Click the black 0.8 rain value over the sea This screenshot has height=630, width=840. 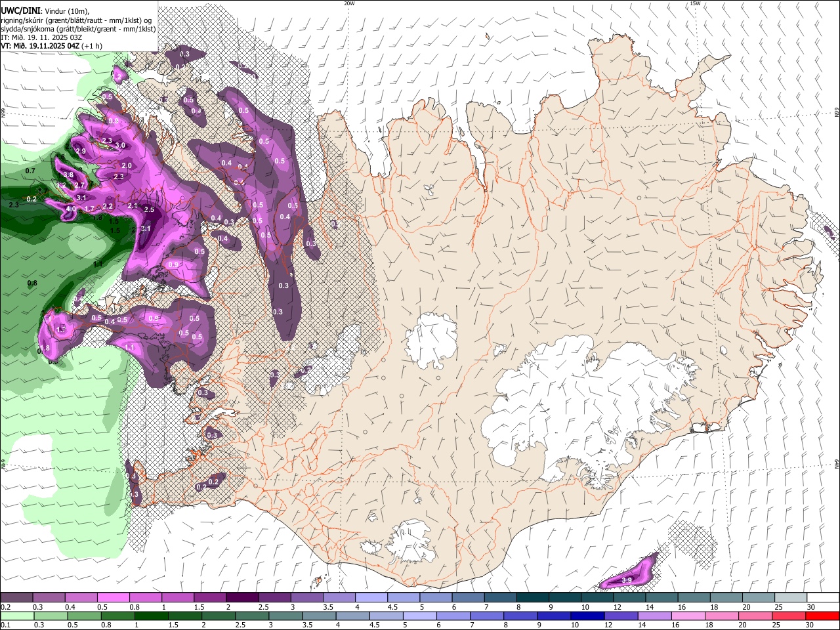point(32,283)
